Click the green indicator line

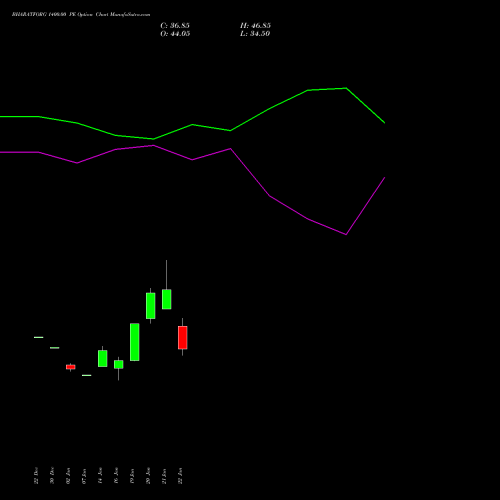(192, 125)
